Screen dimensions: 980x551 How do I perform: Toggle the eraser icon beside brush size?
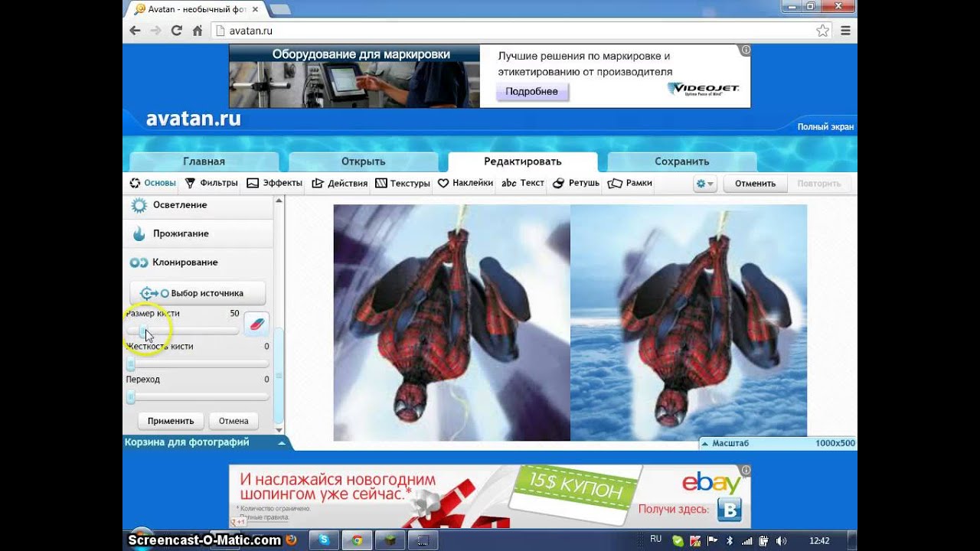(256, 324)
